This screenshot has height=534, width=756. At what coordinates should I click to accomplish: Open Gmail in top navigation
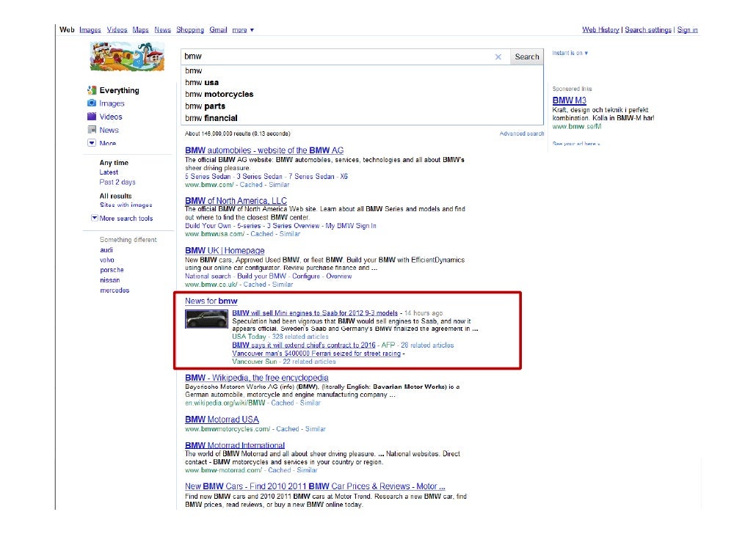pyautogui.click(x=218, y=30)
